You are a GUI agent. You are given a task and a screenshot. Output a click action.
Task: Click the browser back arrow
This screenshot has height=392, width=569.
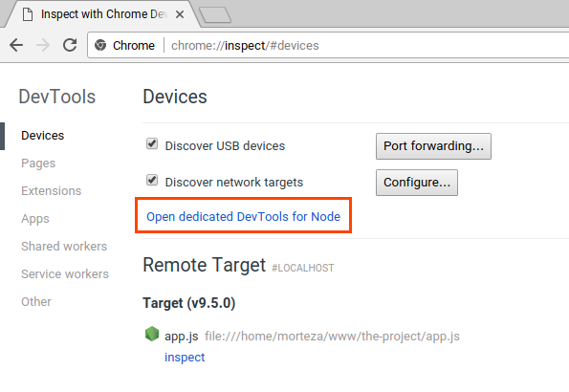pos(16,45)
